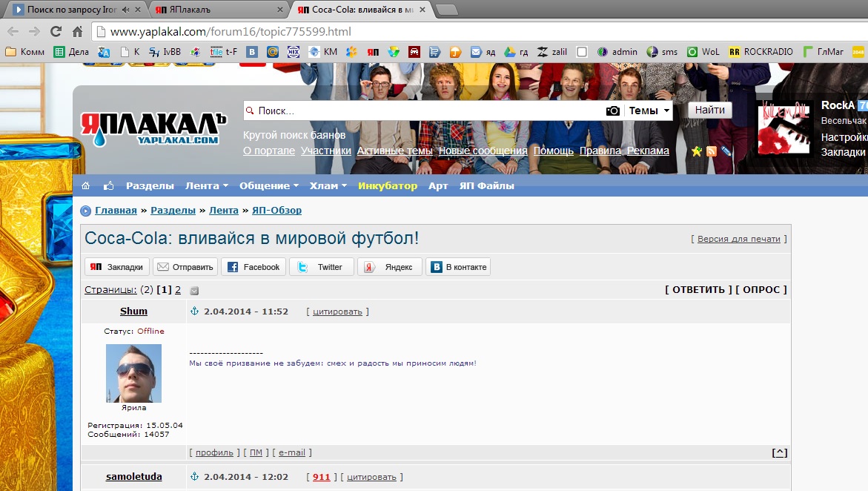
Task: Click the camera image-search icon in search box
Action: tap(613, 111)
